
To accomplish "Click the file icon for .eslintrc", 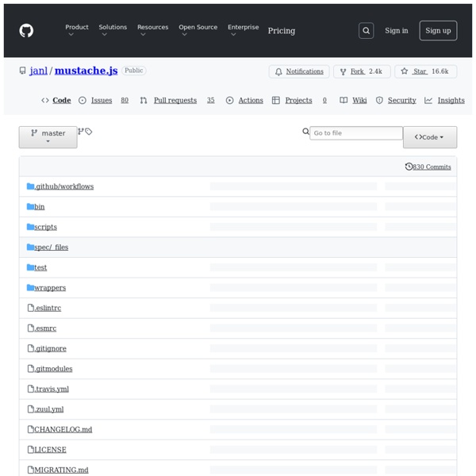I will click(31, 308).
